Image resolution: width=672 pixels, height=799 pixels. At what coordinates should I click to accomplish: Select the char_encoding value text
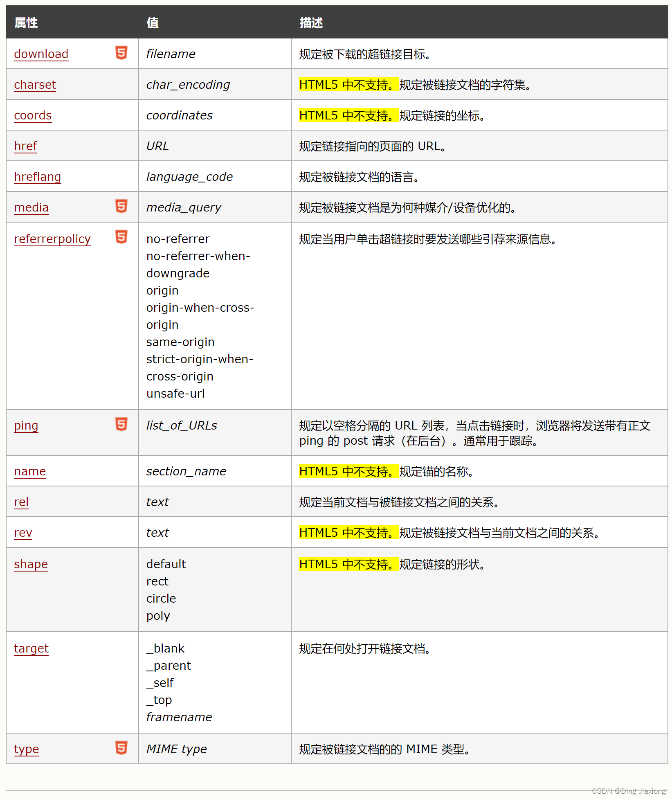tap(188, 85)
